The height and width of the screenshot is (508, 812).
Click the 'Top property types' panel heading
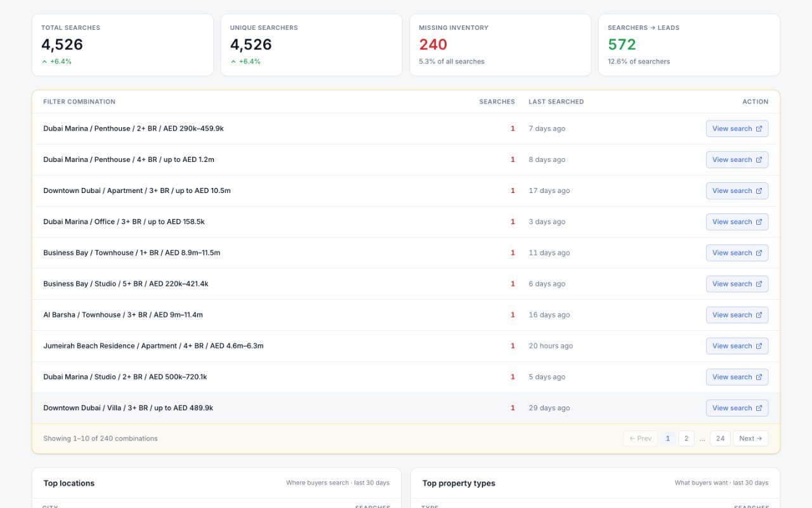459,483
